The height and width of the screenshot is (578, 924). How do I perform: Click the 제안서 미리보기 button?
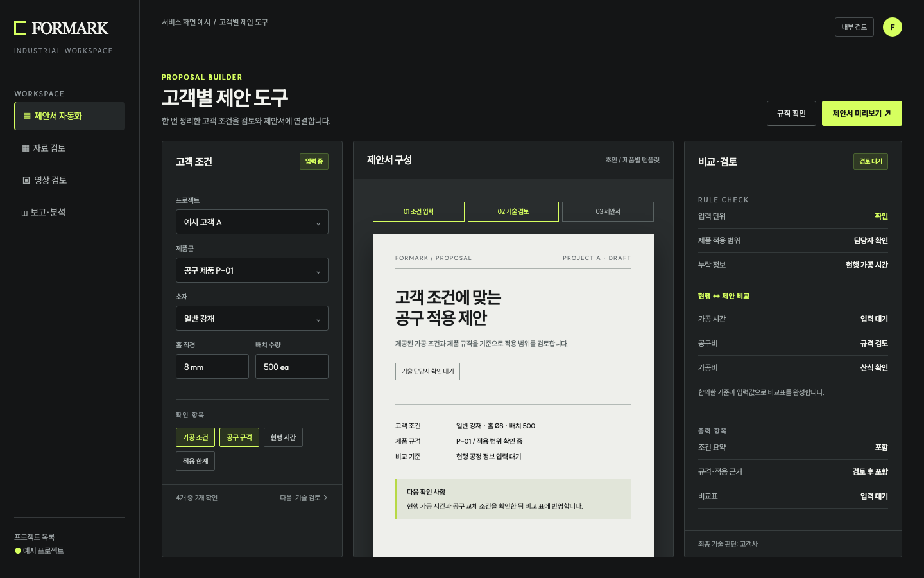pos(862,114)
